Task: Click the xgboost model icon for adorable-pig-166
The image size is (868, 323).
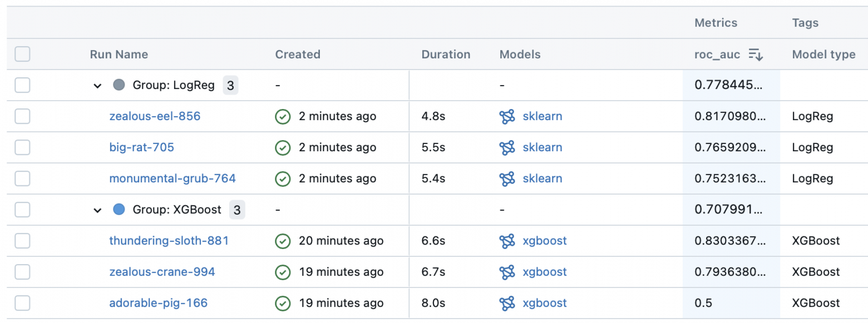Action: (x=507, y=304)
